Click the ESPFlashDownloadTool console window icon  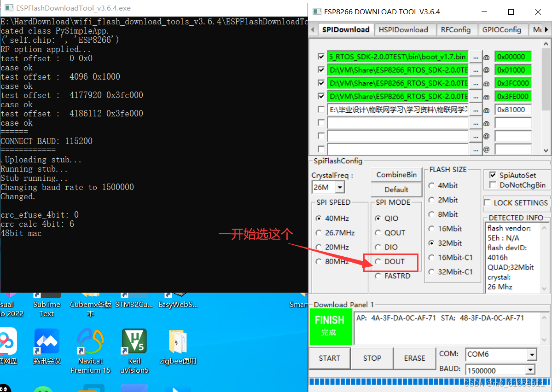[x=9, y=8]
